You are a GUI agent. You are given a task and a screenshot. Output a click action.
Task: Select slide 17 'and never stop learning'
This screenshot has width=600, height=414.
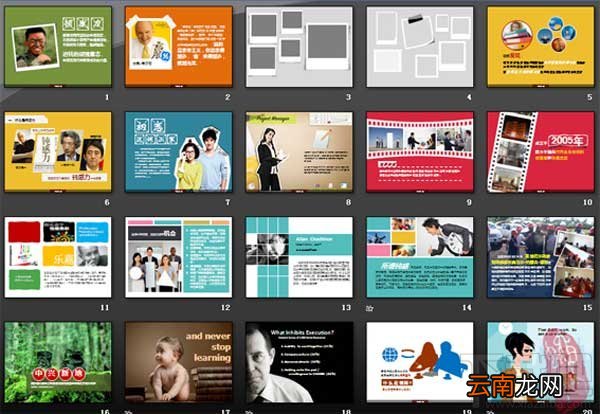click(x=179, y=362)
